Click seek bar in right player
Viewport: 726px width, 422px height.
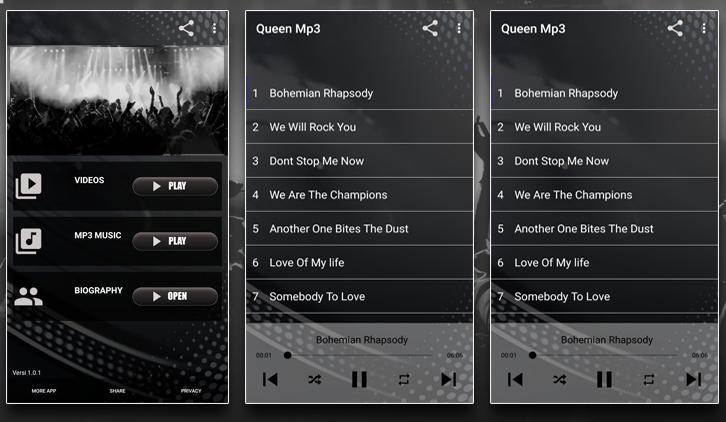click(x=604, y=355)
